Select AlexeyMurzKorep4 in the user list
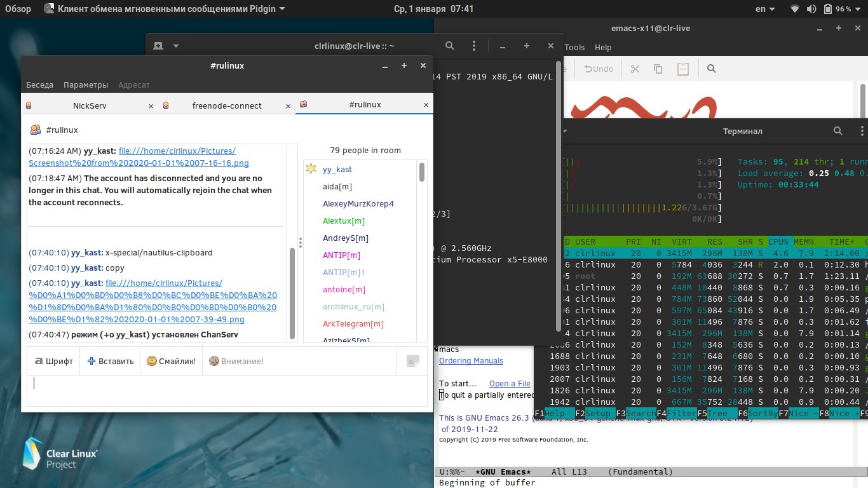 pos(358,203)
